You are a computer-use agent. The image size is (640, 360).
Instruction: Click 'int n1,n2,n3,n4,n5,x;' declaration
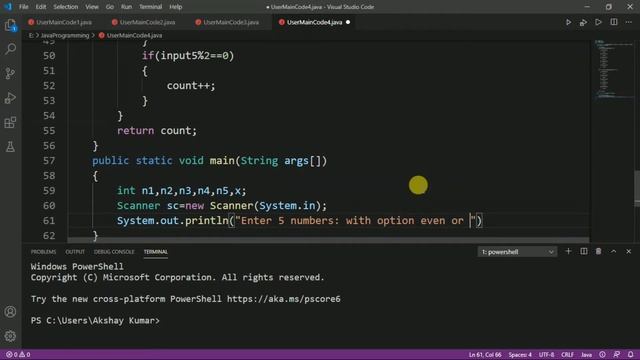tap(182, 191)
